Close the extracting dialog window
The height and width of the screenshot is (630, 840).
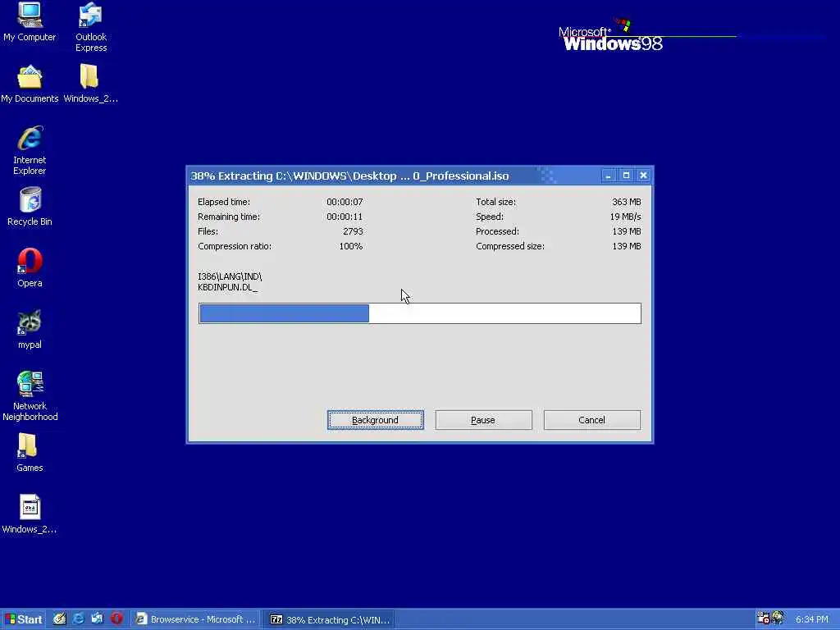643,176
